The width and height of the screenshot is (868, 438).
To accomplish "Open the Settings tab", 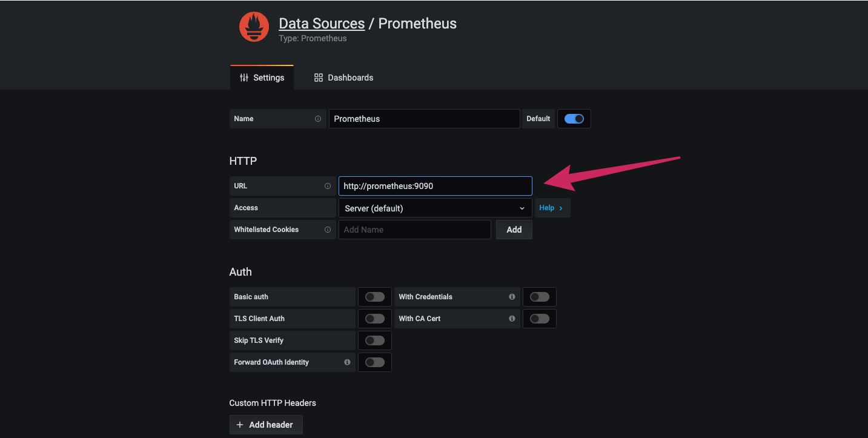I will pos(262,78).
